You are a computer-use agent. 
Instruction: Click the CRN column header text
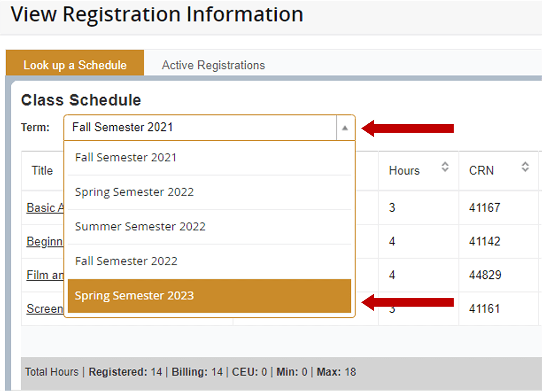click(481, 170)
